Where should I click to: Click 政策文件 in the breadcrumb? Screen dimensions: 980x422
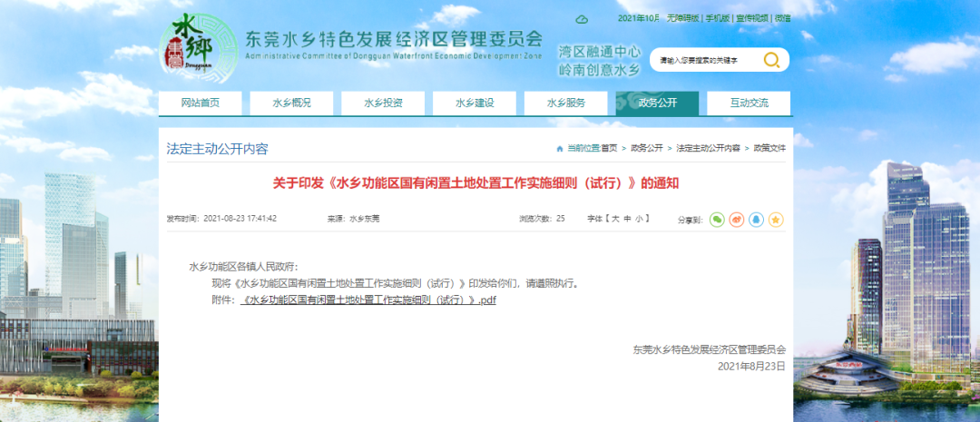point(769,148)
